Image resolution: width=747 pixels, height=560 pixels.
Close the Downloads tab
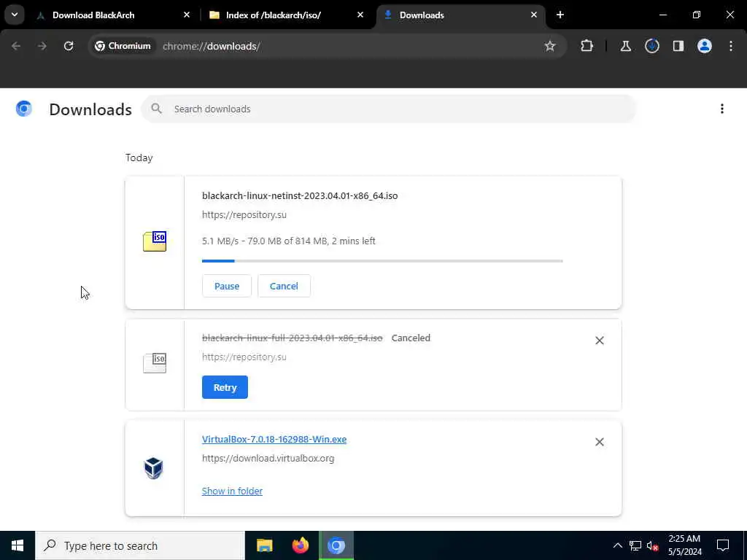click(533, 15)
